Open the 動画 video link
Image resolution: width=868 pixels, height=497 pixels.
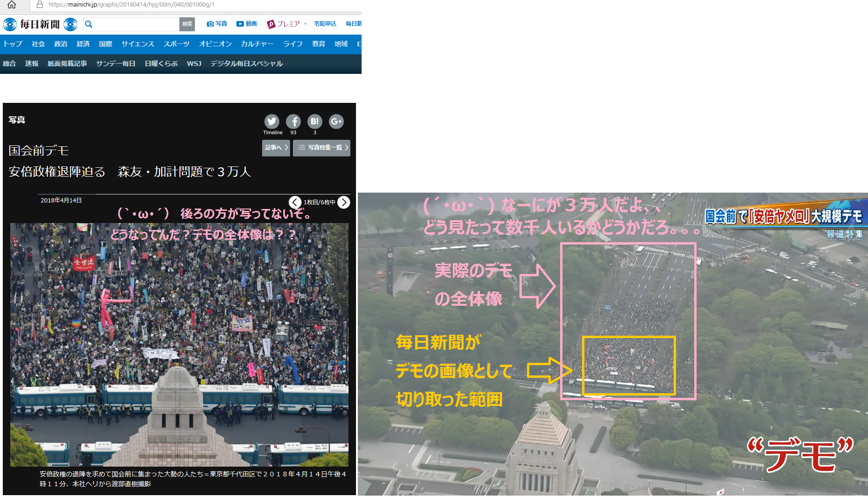[x=247, y=24]
